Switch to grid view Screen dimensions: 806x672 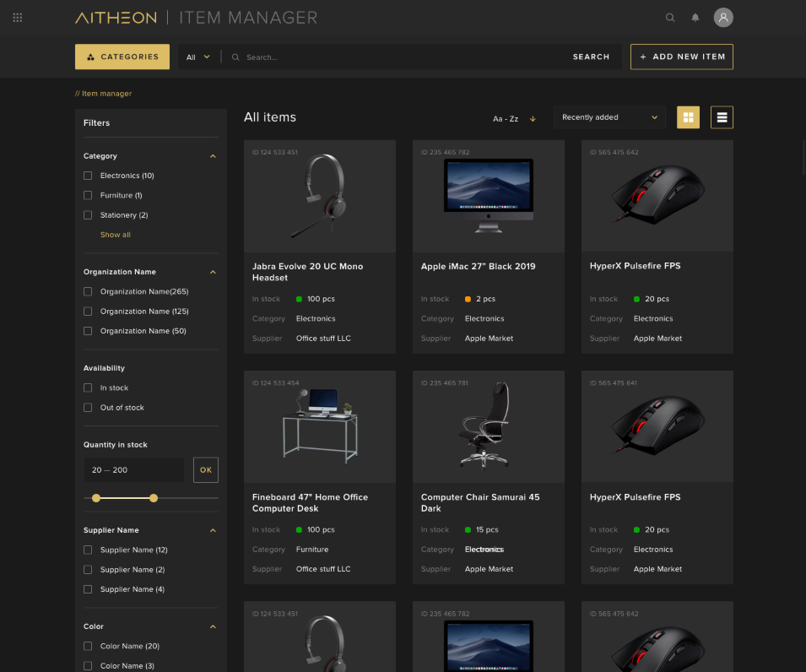tap(688, 117)
